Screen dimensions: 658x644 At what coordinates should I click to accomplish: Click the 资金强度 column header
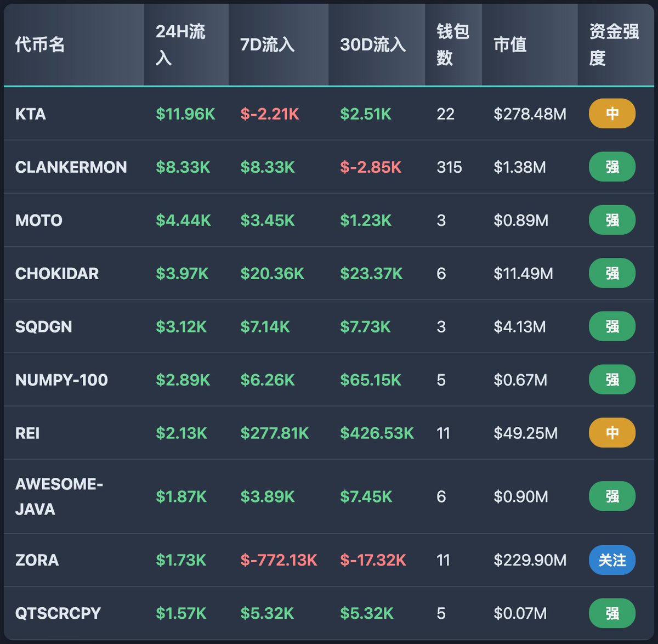pos(614,44)
